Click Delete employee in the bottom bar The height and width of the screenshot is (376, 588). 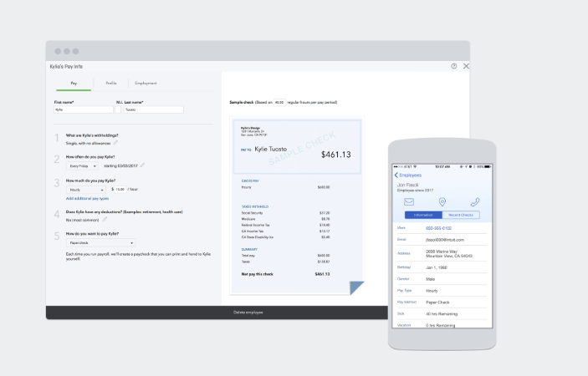[x=248, y=312]
